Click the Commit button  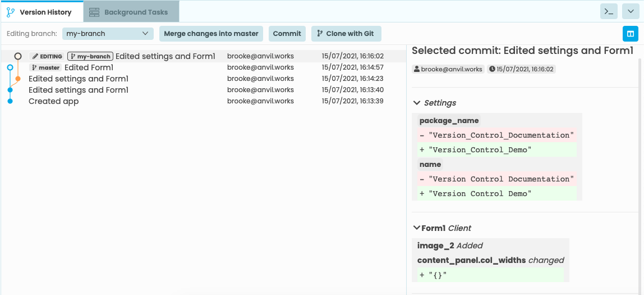pos(287,34)
